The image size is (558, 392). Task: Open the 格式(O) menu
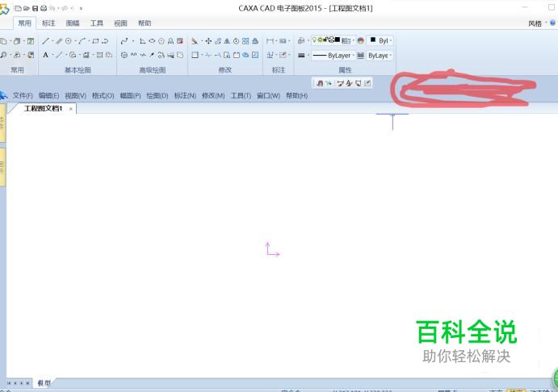(103, 96)
